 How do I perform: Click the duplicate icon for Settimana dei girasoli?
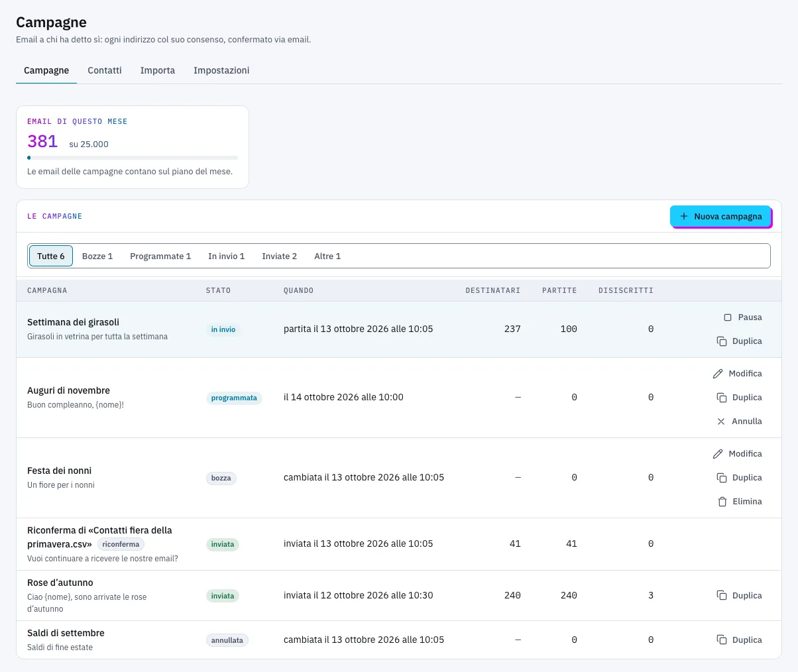pyautogui.click(x=722, y=341)
